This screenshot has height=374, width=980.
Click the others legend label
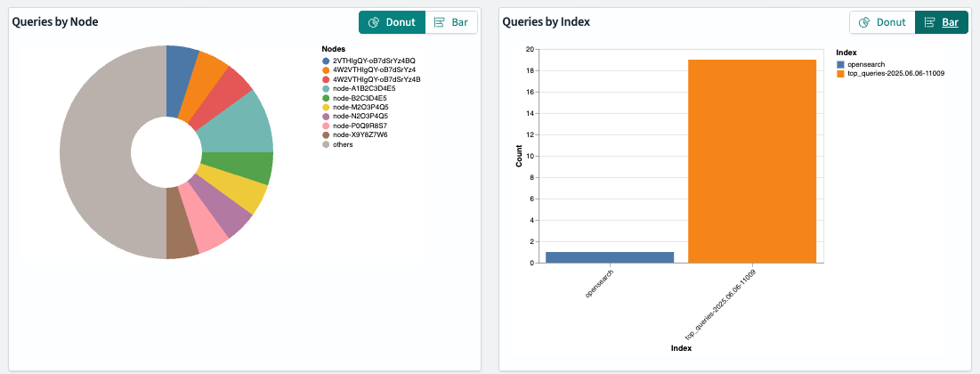pyautogui.click(x=343, y=144)
